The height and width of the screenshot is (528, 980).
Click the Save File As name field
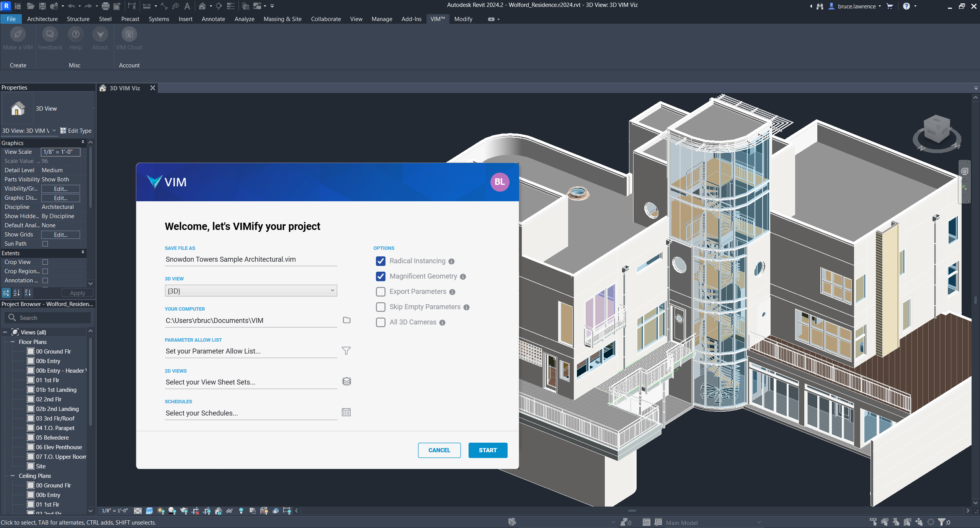251,259
